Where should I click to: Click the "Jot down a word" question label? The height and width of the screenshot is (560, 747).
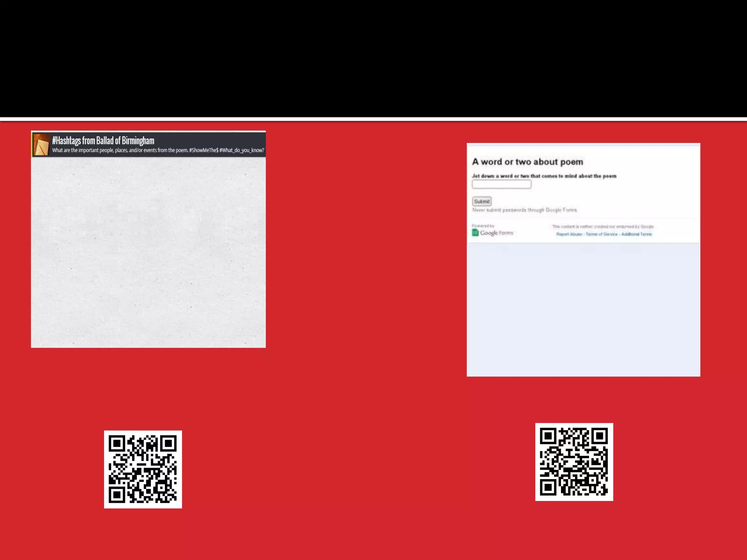544,176
